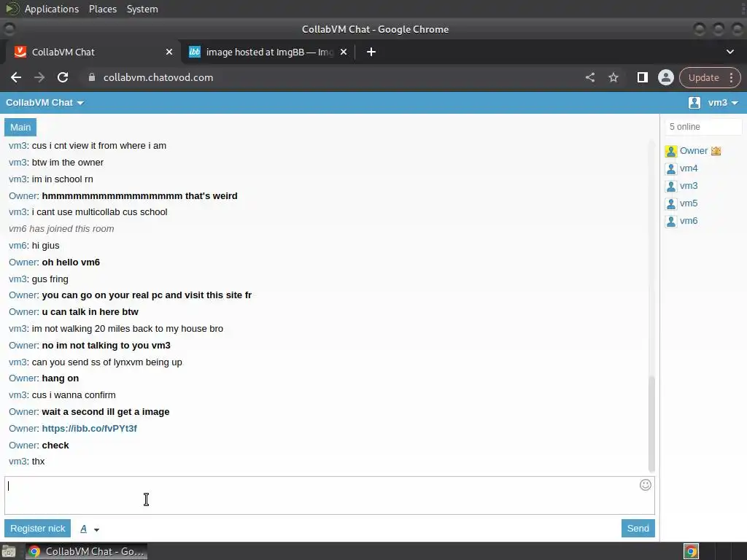Click the Owner name in user list
Screen dimensions: 747x560
pyautogui.click(x=693, y=150)
